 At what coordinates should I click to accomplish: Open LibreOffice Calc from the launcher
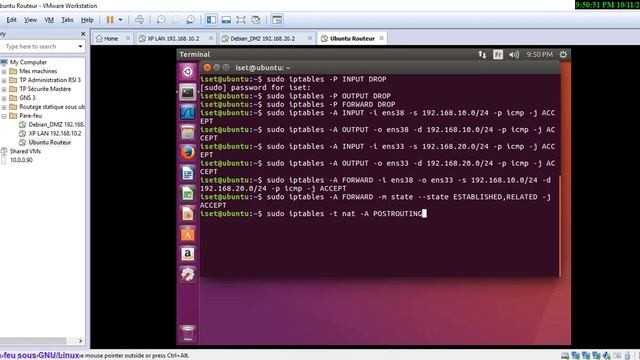tap(188, 193)
